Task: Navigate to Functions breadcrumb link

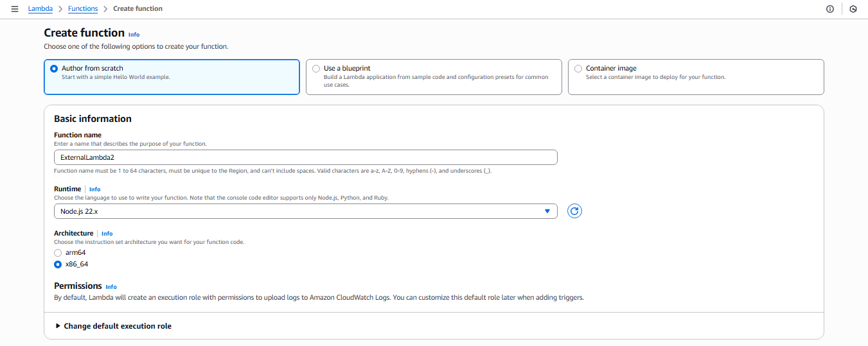Action: pos(83,9)
